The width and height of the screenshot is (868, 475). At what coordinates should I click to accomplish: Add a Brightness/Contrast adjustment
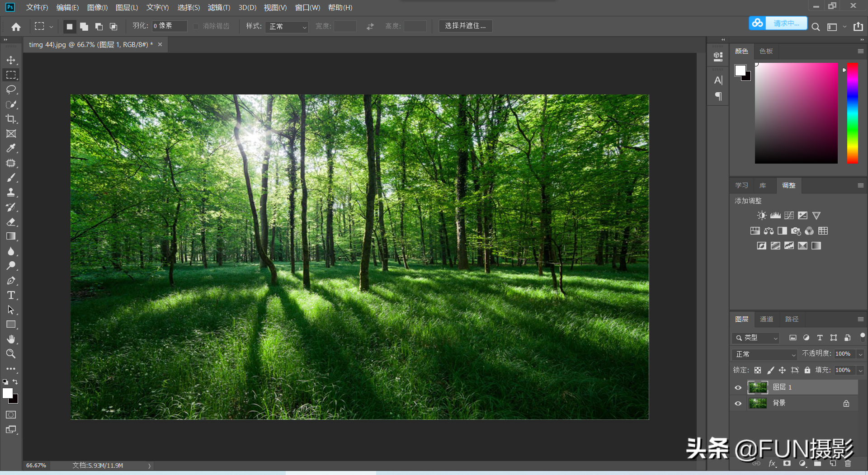pyautogui.click(x=762, y=216)
